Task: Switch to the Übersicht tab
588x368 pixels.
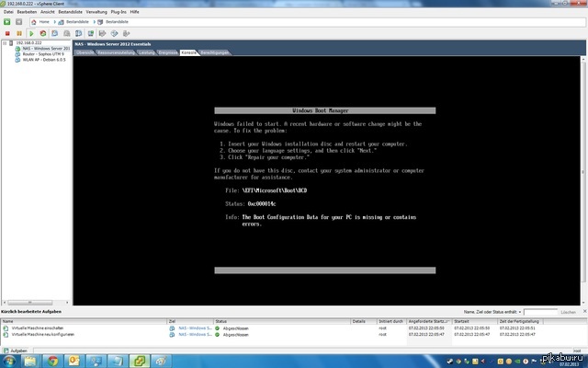Action: click(x=85, y=52)
